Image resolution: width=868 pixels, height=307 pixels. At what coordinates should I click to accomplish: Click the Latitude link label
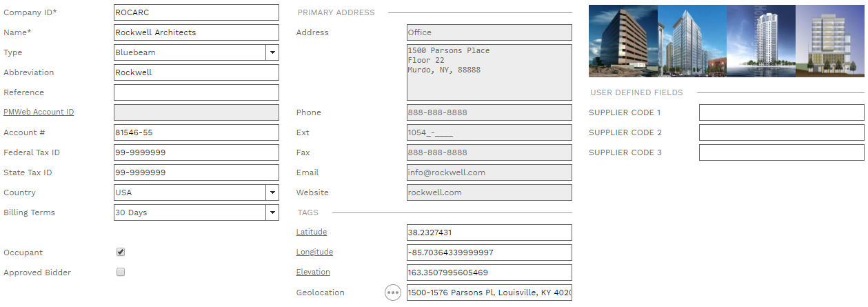coord(312,232)
